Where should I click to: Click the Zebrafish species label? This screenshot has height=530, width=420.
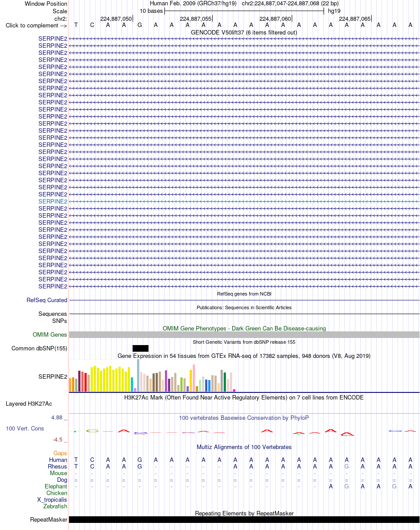pyautogui.click(x=55, y=507)
